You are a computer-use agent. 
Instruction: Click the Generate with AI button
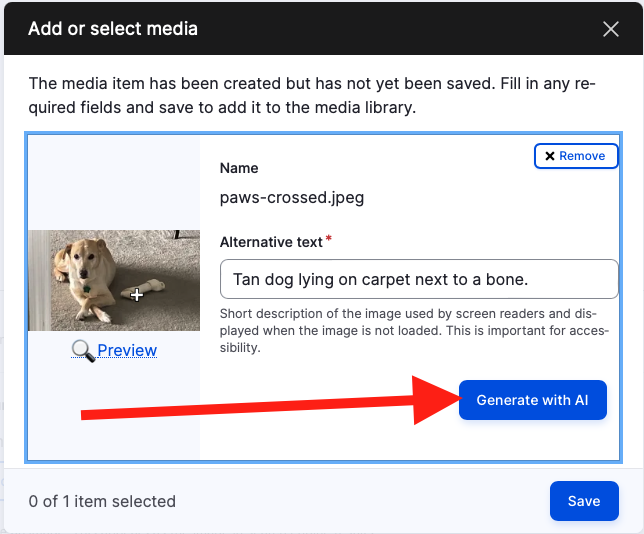point(533,400)
